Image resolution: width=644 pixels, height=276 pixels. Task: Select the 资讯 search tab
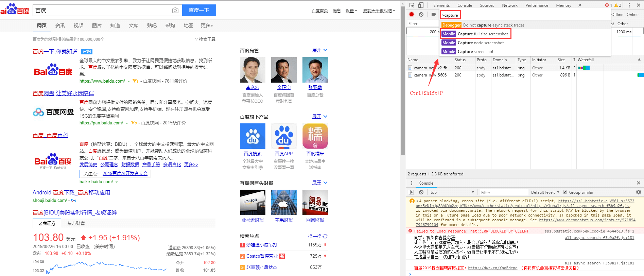(60, 25)
